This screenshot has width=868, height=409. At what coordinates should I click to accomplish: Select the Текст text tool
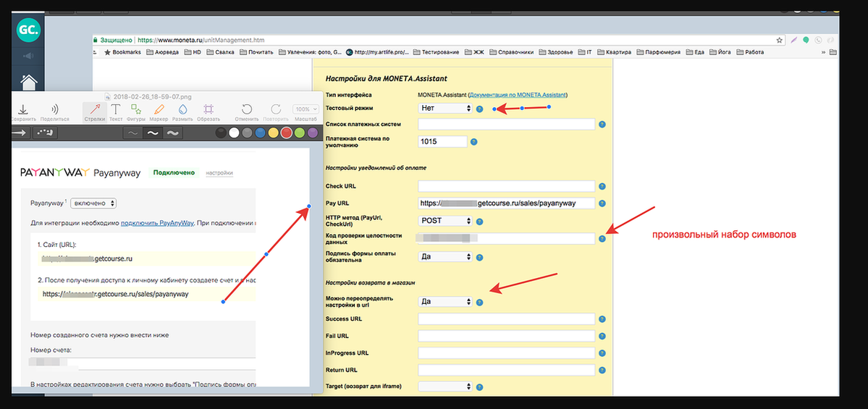point(117,112)
